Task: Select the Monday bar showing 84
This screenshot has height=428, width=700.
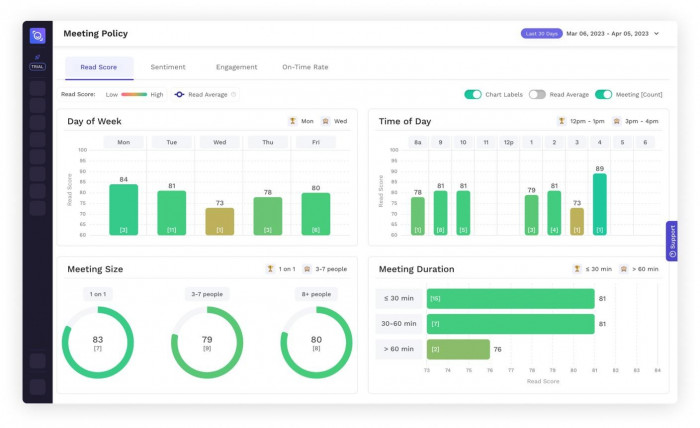Action: click(x=124, y=210)
